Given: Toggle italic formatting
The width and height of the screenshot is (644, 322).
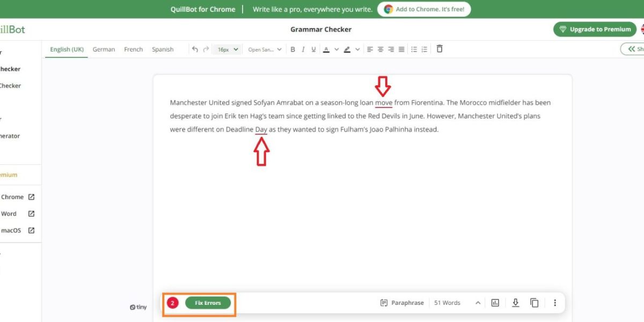Looking at the screenshot, I should 303,49.
